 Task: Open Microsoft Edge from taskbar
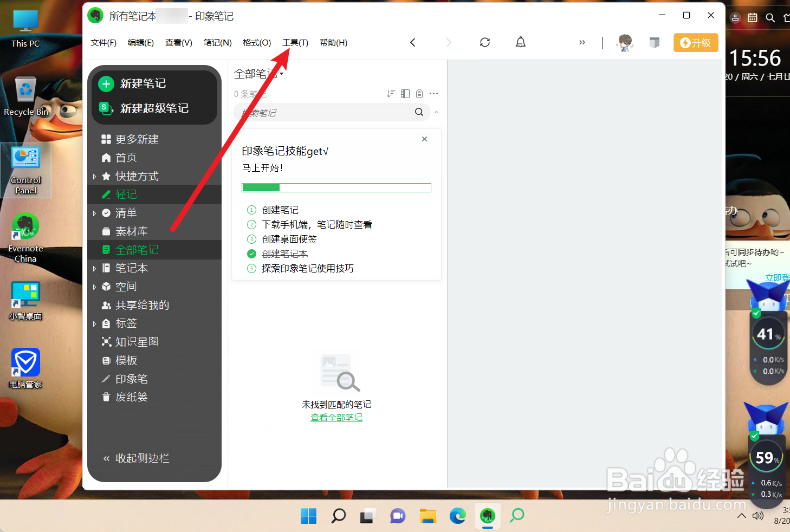[x=457, y=516]
